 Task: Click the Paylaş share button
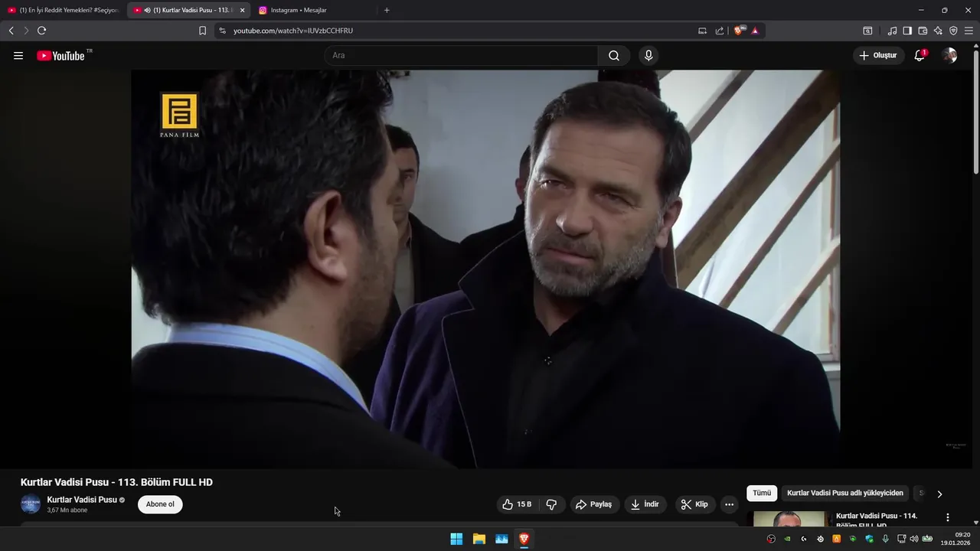tap(594, 504)
